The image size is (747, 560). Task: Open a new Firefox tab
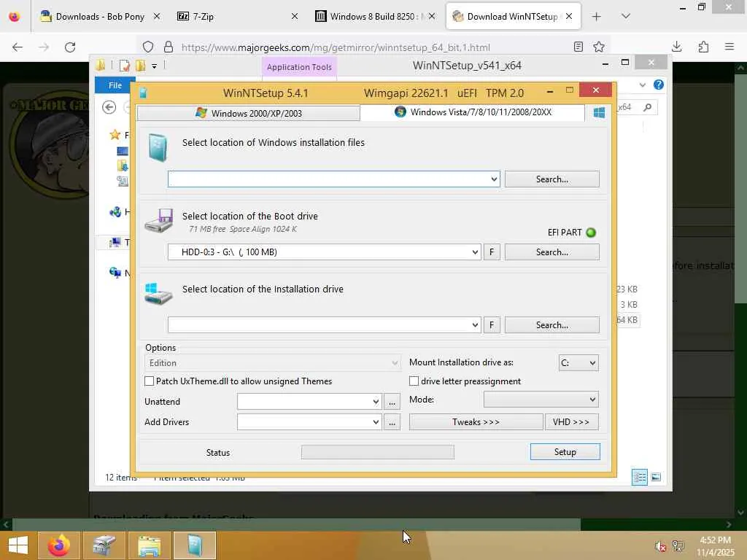click(x=597, y=16)
